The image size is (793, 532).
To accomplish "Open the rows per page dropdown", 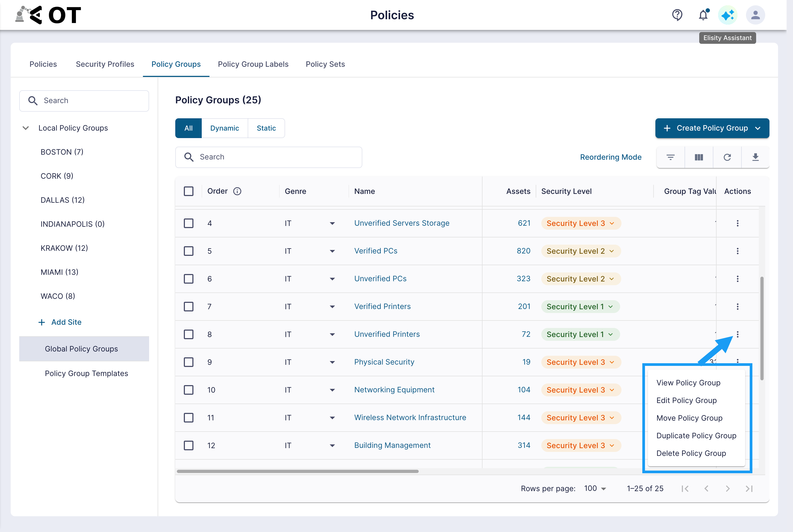I will (595, 488).
